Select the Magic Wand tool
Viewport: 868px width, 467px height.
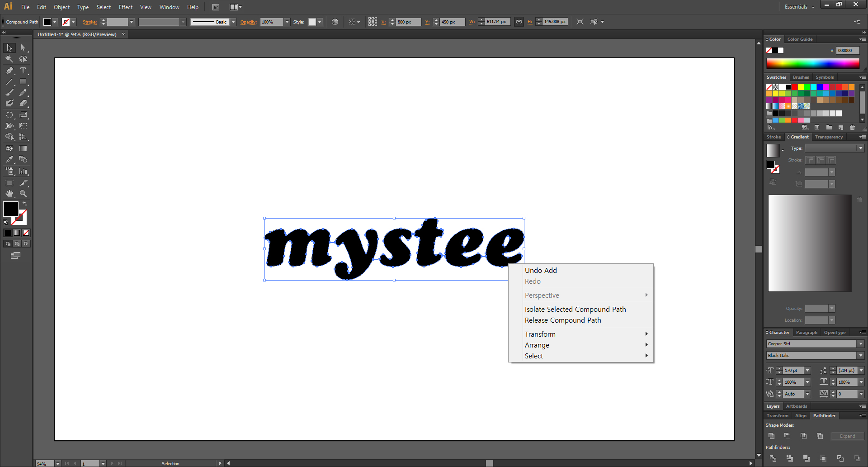(9, 59)
